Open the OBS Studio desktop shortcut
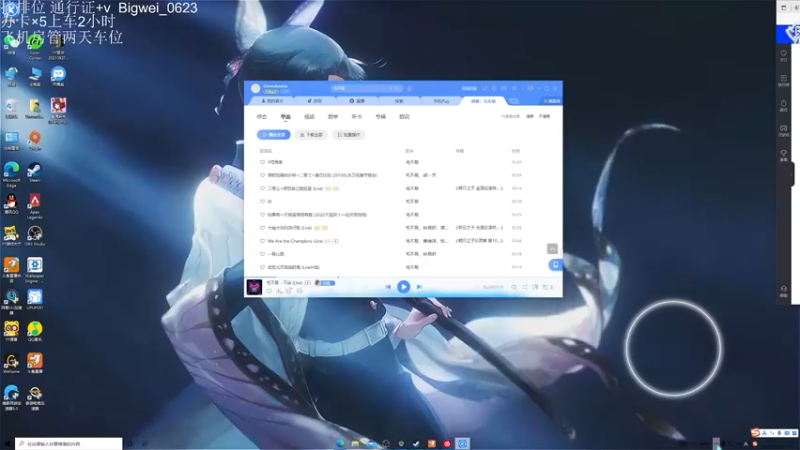 (35, 236)
